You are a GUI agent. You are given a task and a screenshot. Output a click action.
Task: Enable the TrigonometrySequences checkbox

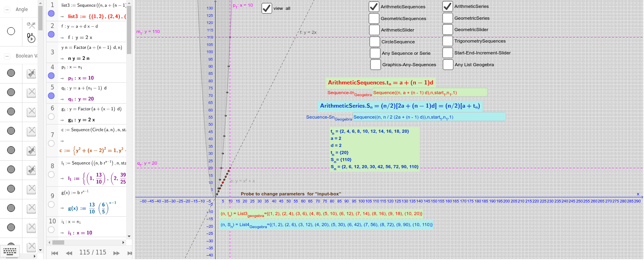point(448,41)
